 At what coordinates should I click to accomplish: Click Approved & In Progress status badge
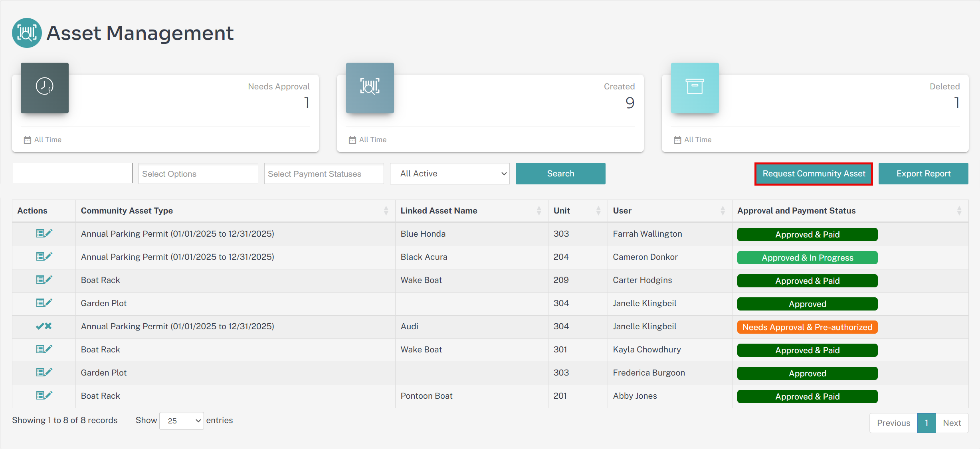coord(807,258)
